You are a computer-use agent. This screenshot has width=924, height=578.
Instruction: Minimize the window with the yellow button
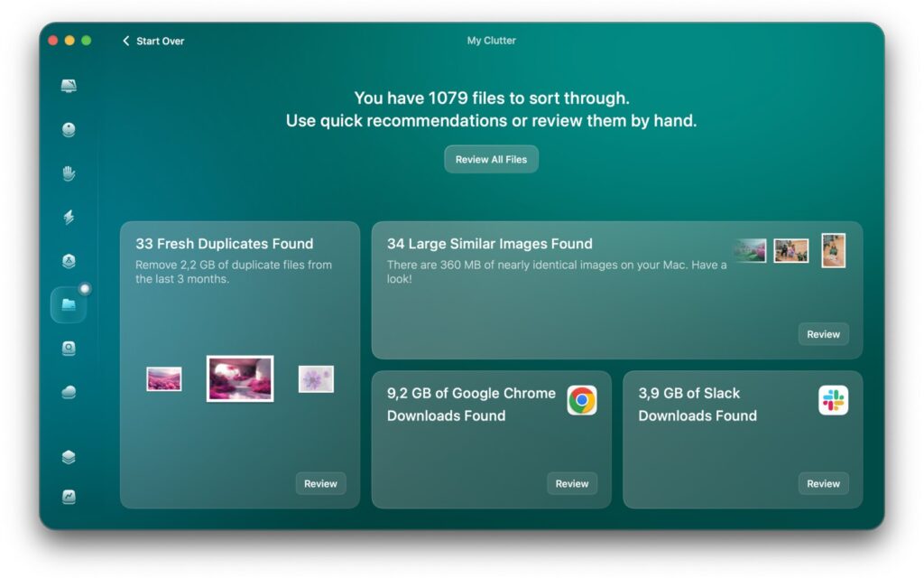point(69,40)
